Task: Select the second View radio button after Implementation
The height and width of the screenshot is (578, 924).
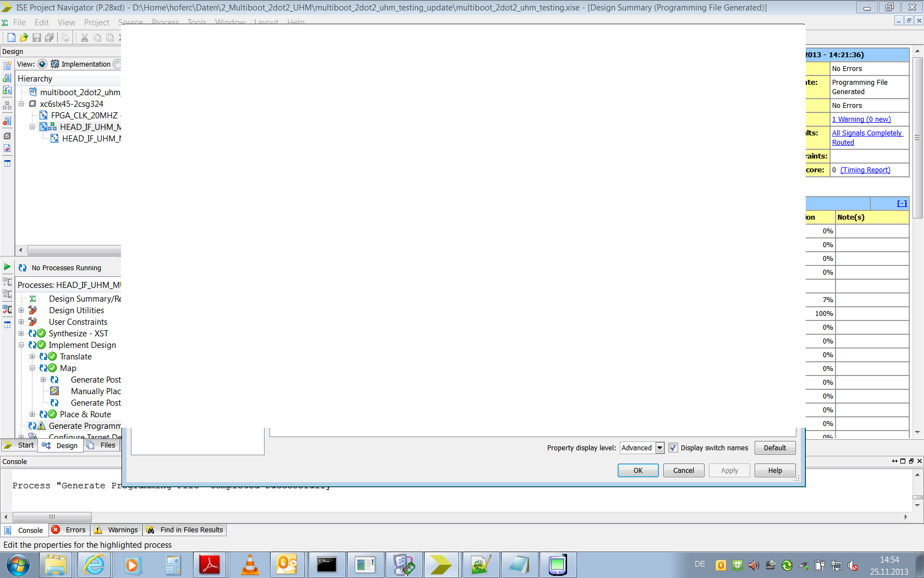Action: click(x=117, y=64)
